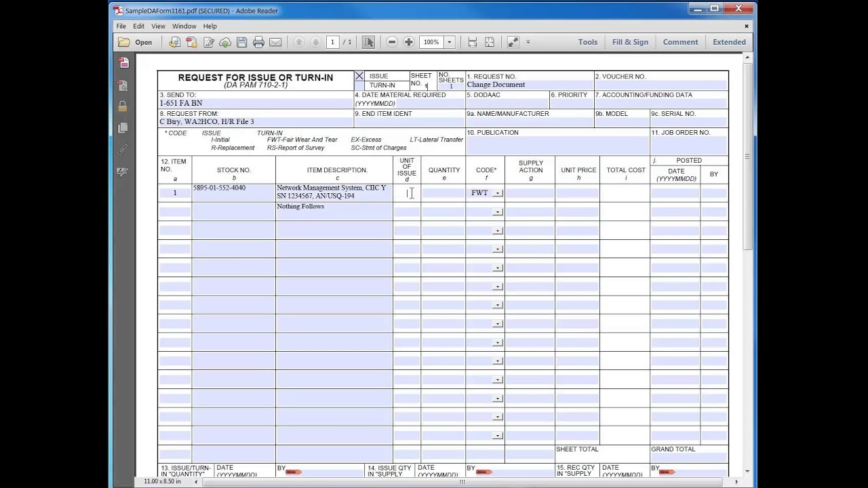Click the Accounting/Funding Data field
Image resolution: width=868 pixels, height=488 pixels.
click(661, 104)
